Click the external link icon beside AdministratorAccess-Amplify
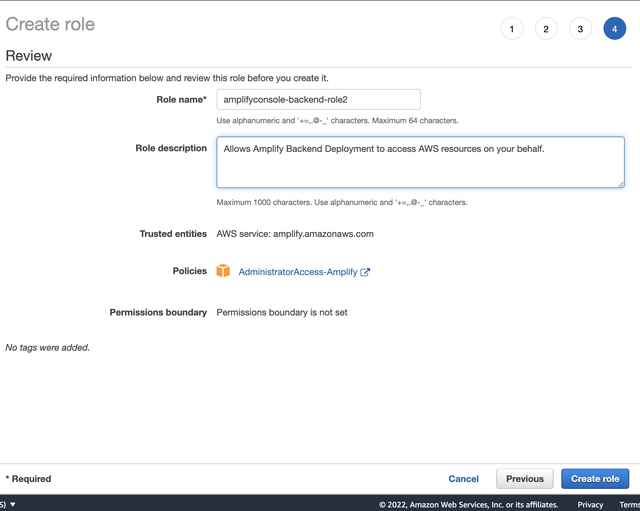This screenshot has width=640, height=511. tap(365, 272)
